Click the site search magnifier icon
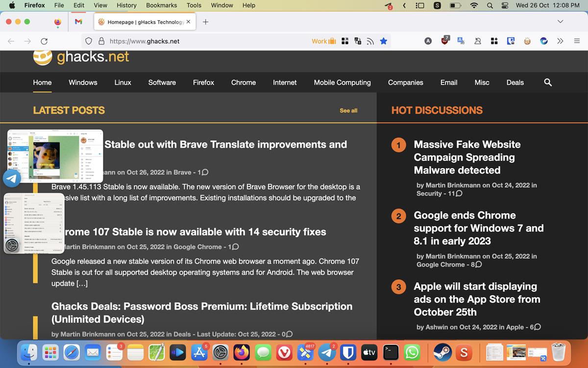Image resolution: width=588 pixels, height=368 pixels. 548,82
